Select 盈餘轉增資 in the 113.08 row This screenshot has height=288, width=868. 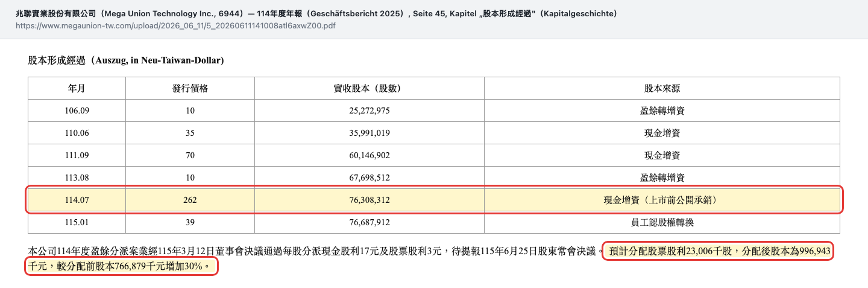[662, 178]
